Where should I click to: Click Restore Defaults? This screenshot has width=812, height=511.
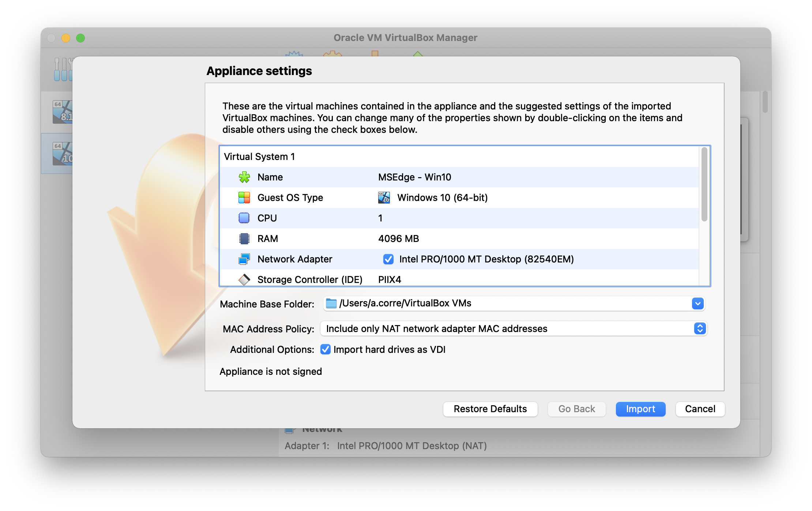pyautogui.click(x=490, y=409)
